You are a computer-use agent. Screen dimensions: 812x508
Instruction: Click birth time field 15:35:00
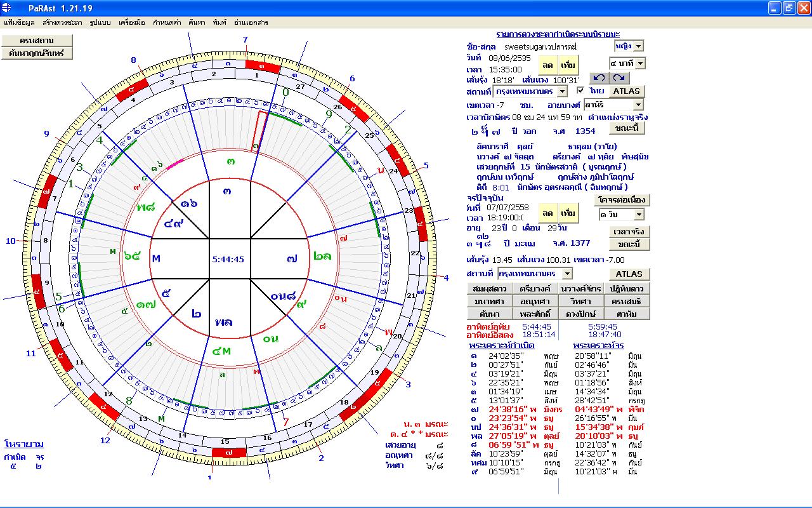pyautogui.click(x=506, y=69)
